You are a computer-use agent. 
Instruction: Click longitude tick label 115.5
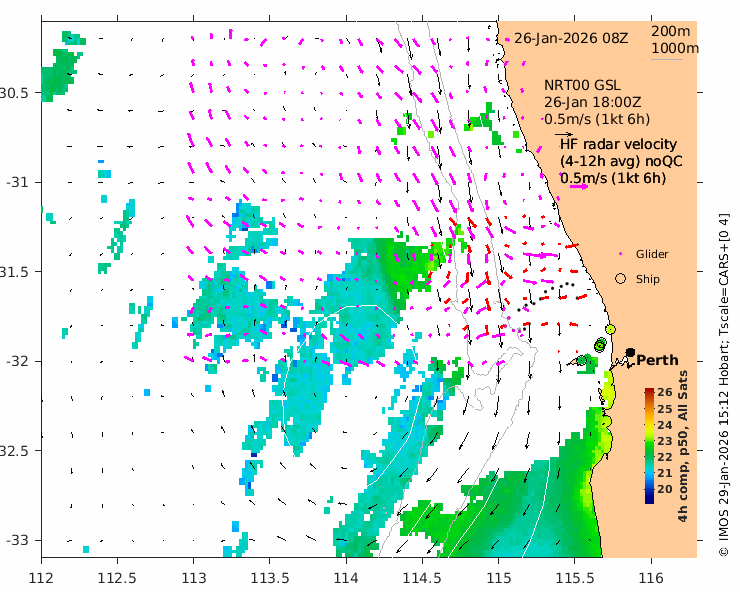pyautogui.click(x=575, y=578)
